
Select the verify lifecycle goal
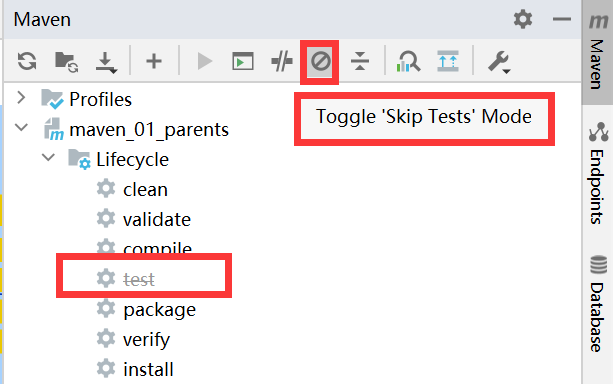pyautogui.click(x=147, y=340)
